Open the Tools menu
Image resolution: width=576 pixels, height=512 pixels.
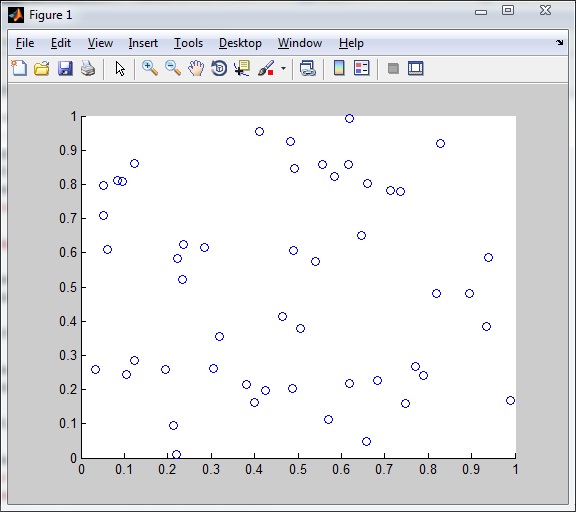point(188,43)
